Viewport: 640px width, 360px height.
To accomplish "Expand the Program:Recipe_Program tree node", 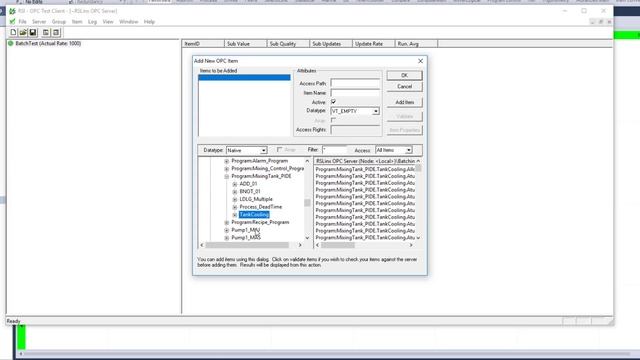I will click(227, 223).
